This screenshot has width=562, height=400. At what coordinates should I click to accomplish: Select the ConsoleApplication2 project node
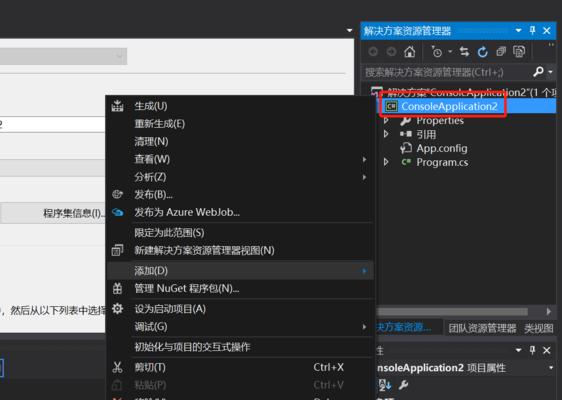tap(449, 106)
